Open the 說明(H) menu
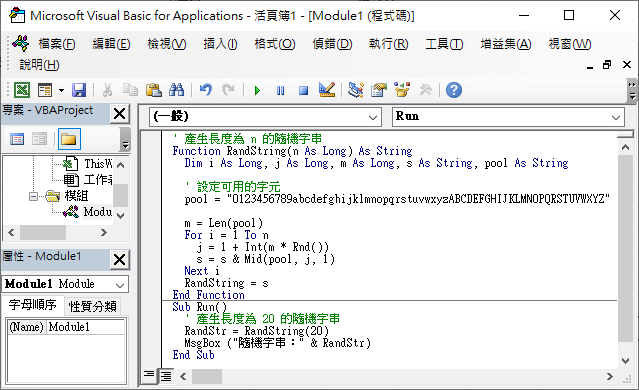This screenshot has height=390, width=639. [40, 64]
